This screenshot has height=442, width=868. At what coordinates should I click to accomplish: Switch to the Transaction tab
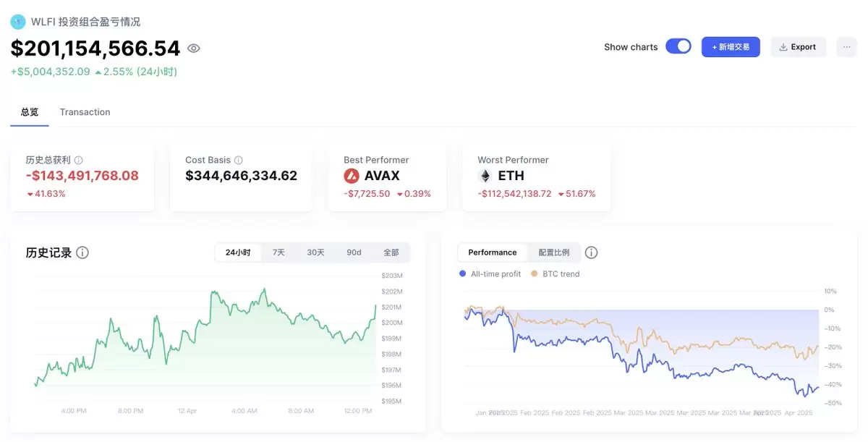click(x=85, y=112)
